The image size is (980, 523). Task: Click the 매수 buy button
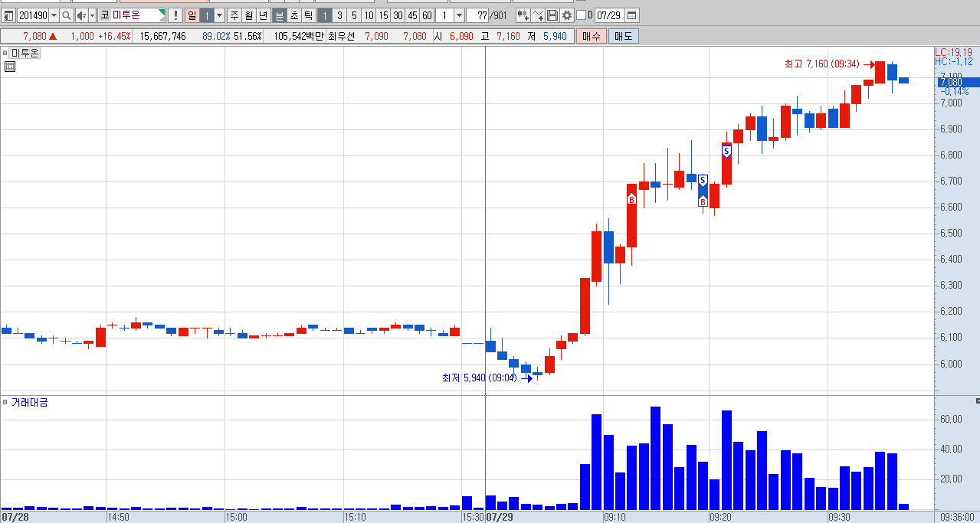pyautogui.click(x=592, y=36)
